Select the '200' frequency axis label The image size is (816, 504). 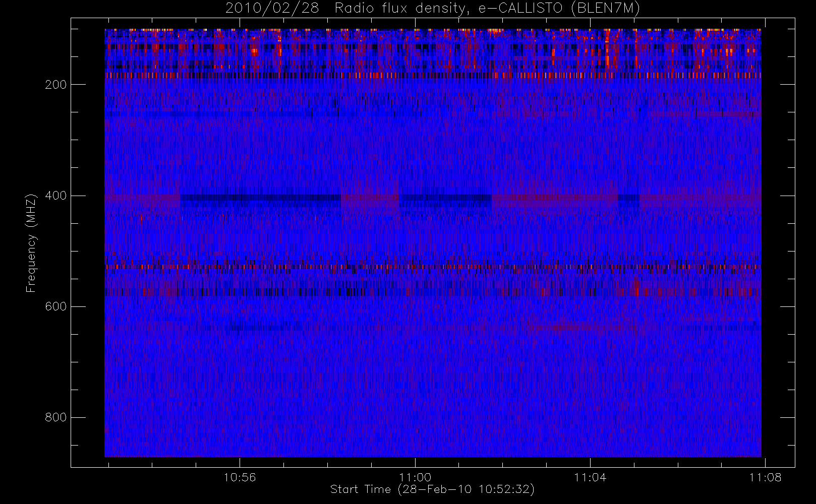point(55,85)
